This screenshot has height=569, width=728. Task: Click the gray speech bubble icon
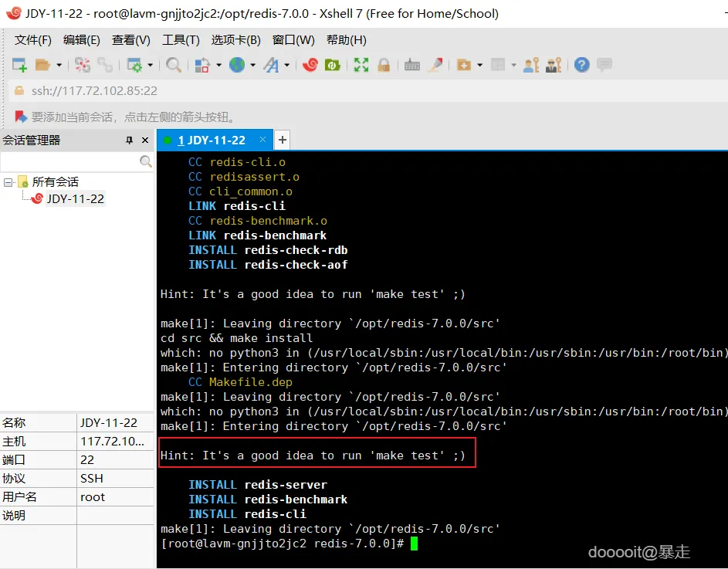coord(604,65)
